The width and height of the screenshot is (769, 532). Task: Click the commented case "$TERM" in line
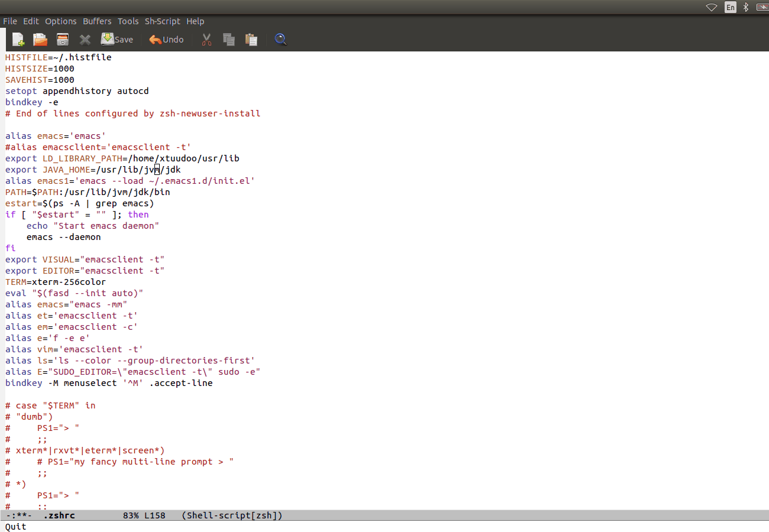pos(50,406)
